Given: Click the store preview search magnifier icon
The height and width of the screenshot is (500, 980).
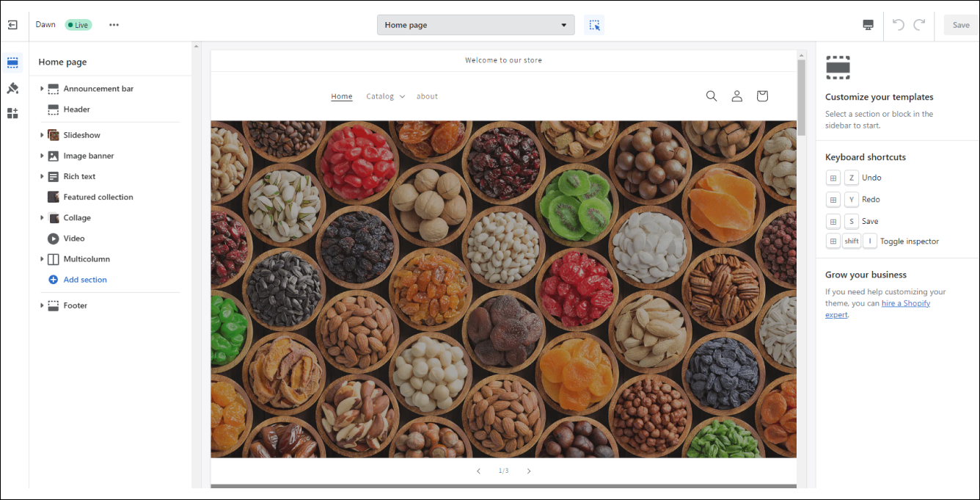Looking at the screenshot, I should (712, 96).
